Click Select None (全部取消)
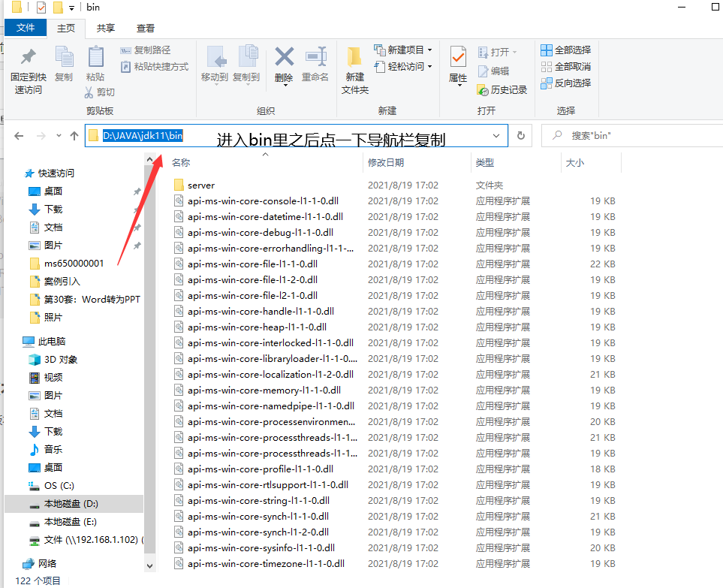723x588 pixels. click(x=566, y=66)
